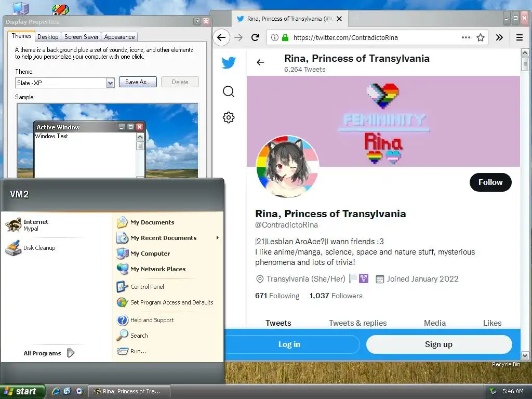Click the @ContradictoRina handle text
Image resolution: width=532 pixels, height=399 pixels.
click(x=286, y=224)
